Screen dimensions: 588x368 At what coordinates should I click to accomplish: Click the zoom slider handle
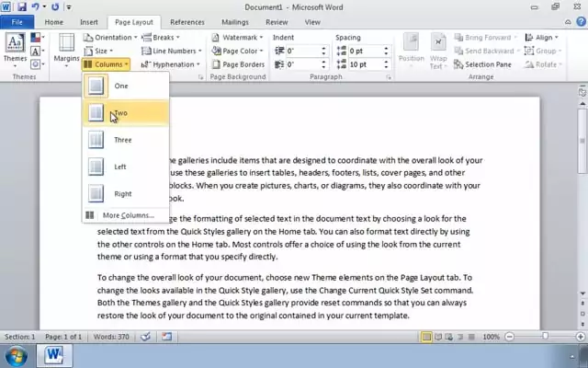[545, 337]
